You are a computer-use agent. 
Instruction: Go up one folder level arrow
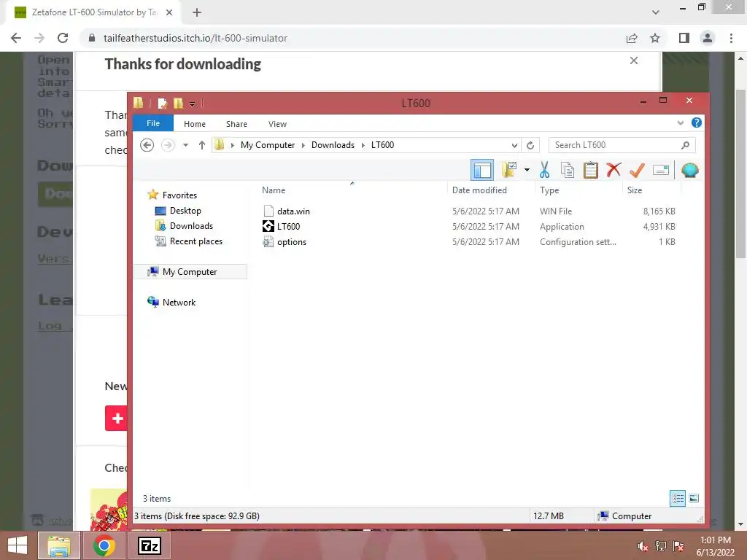pyautogui.click(x=201, y=145)
